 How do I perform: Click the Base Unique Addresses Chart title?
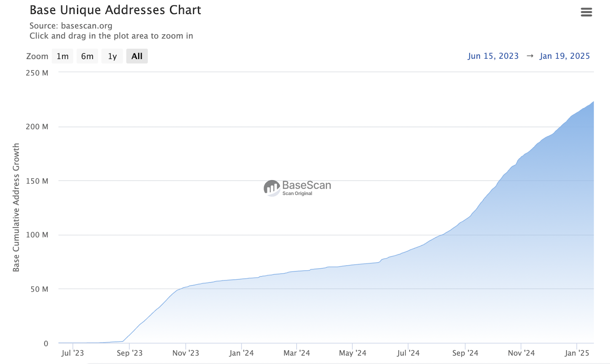coord(115,10)
